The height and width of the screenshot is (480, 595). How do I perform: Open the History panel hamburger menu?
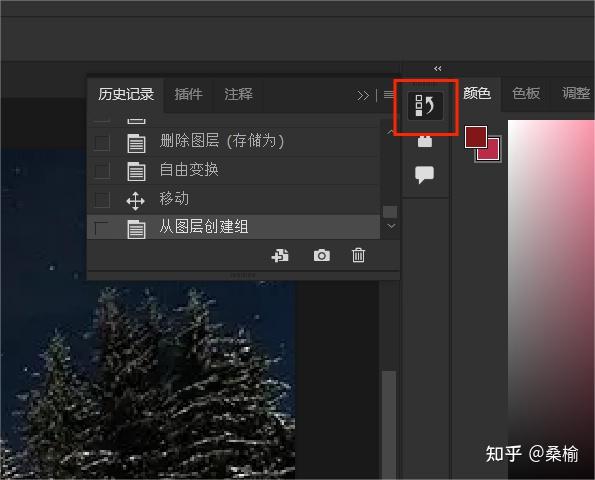point(389,94)
